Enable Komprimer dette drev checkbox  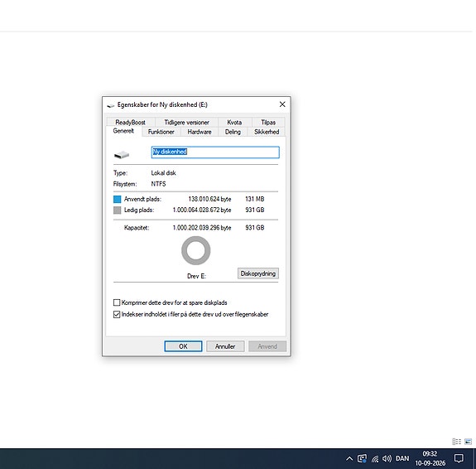[117, 302]
